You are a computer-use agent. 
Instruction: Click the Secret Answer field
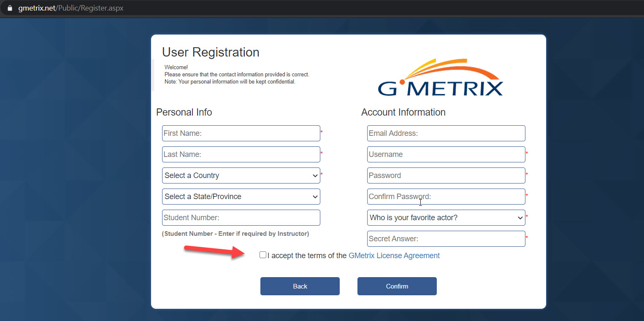click(446, 239)
